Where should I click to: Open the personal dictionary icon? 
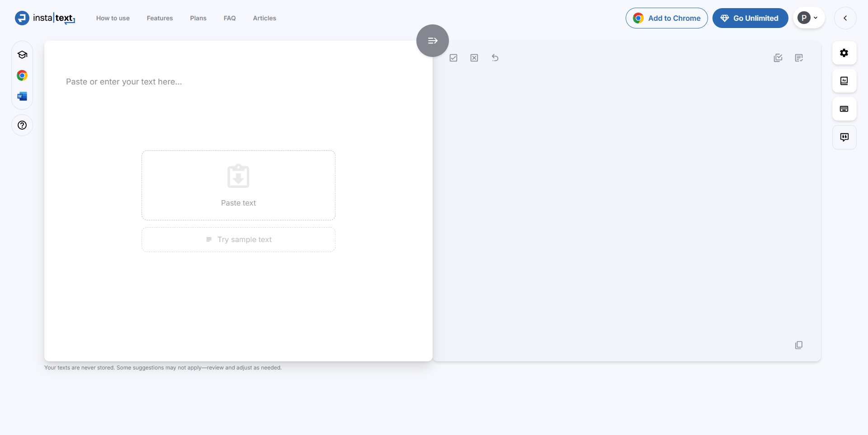pos(844,81)
